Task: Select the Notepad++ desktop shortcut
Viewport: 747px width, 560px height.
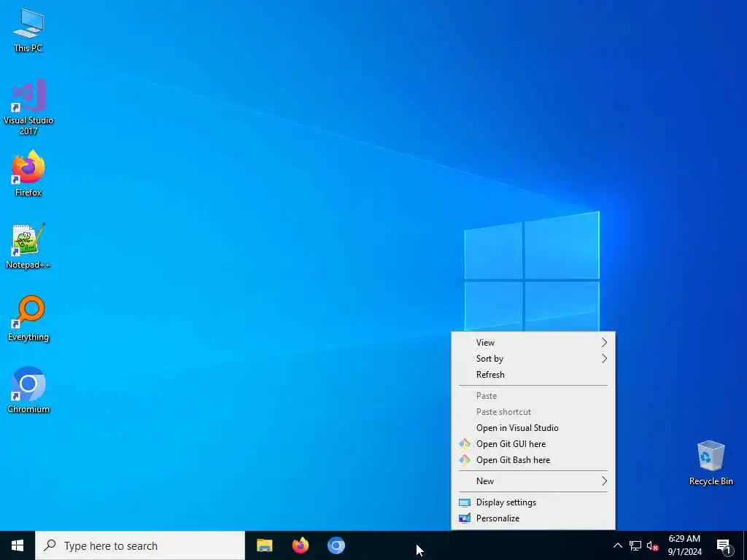Action: click(28, 246)
